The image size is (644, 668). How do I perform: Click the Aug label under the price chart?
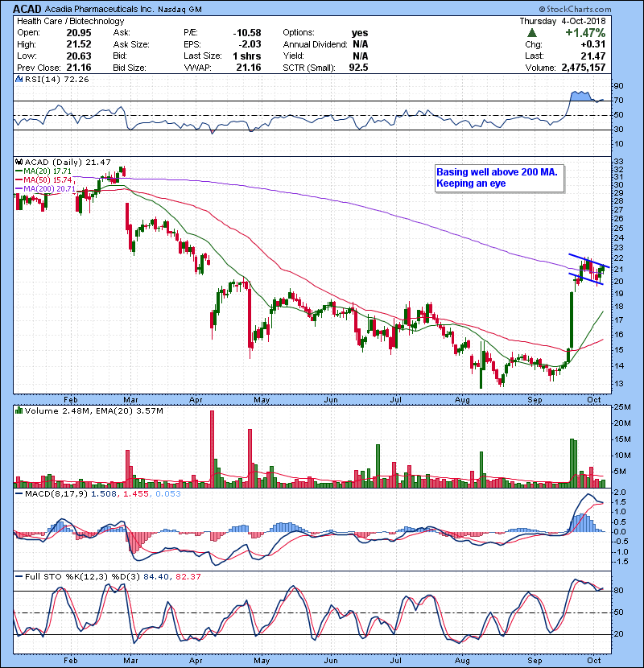[462, 400]
